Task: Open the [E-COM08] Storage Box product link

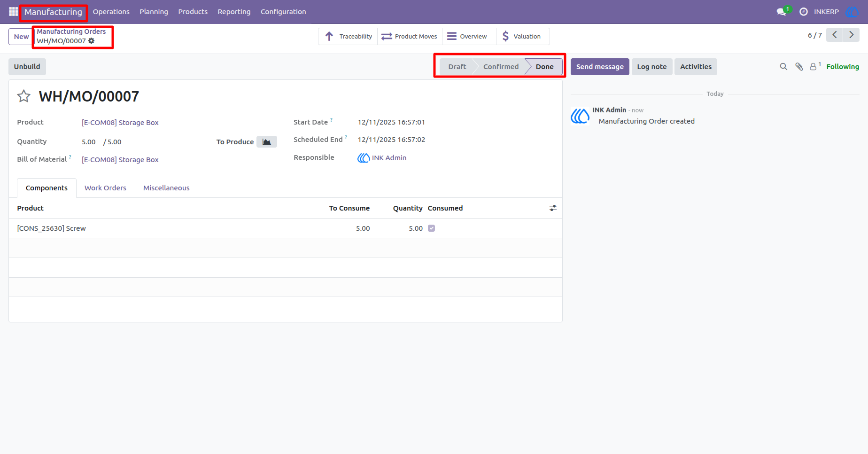Action: click(x=120, y=123)
